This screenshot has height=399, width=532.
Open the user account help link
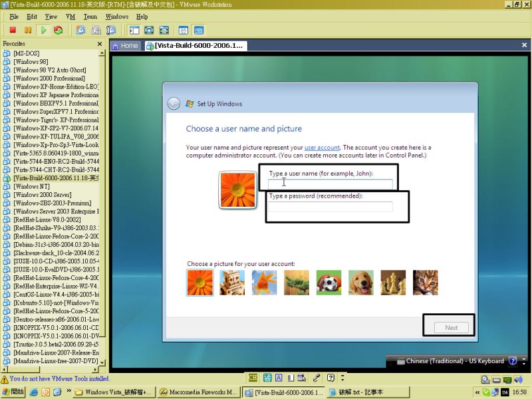(322, 148)
